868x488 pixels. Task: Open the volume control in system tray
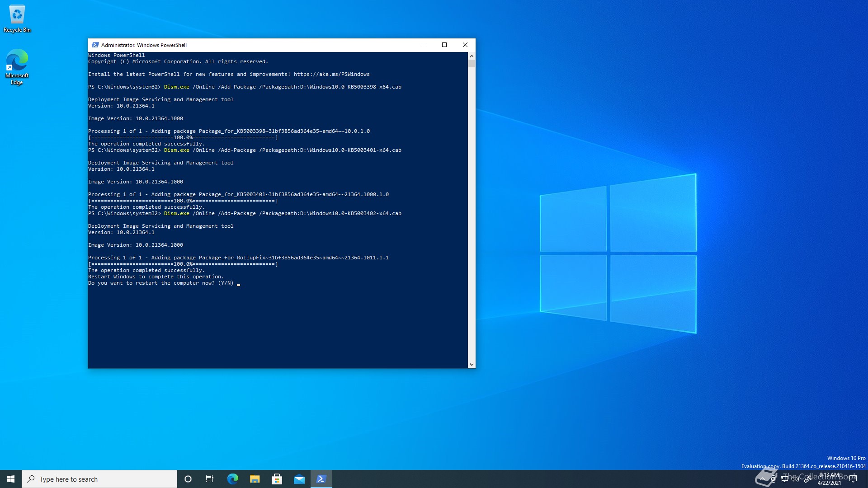(x=795, y=479)
